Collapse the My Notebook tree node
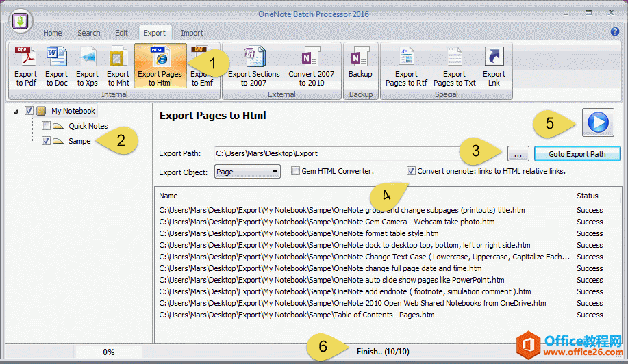The width and height of the screenshot is (628, 364). tap(16, 112)
